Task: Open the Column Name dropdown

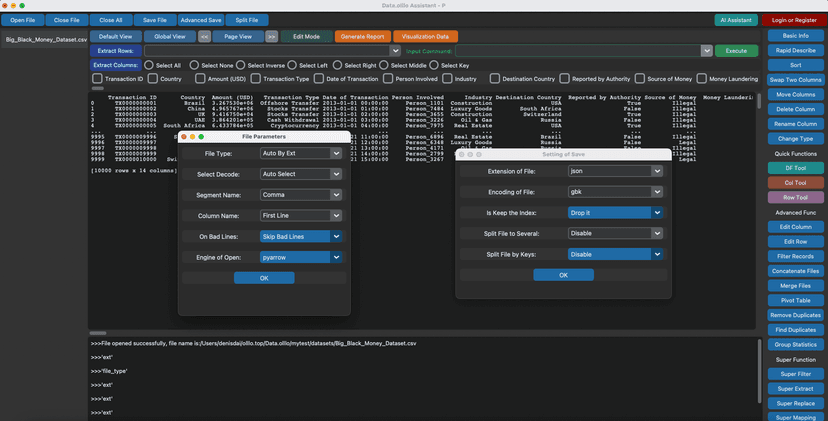Action: [x=300, y=216]
